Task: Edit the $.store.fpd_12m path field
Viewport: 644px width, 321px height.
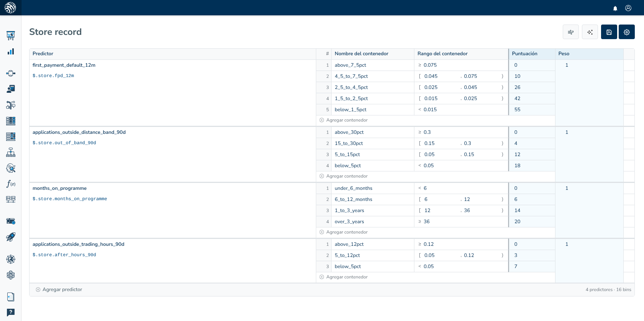Action: [x=53, y=76]
